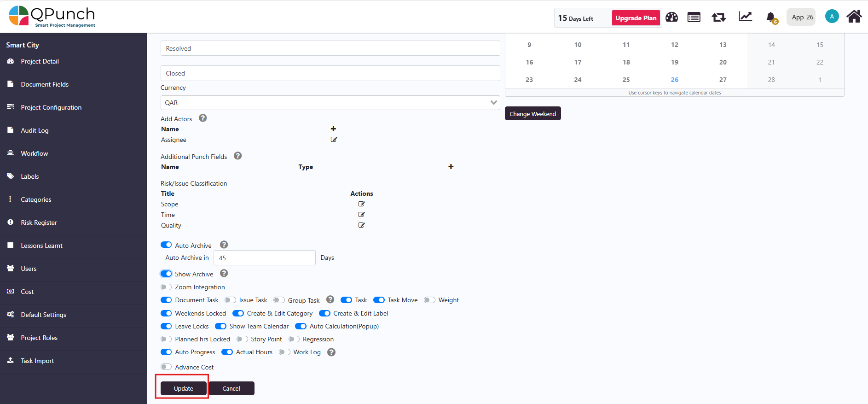Open Project Configuration in sidebar
This screenshot has height=404, width=868.
[x=51, y=107]
